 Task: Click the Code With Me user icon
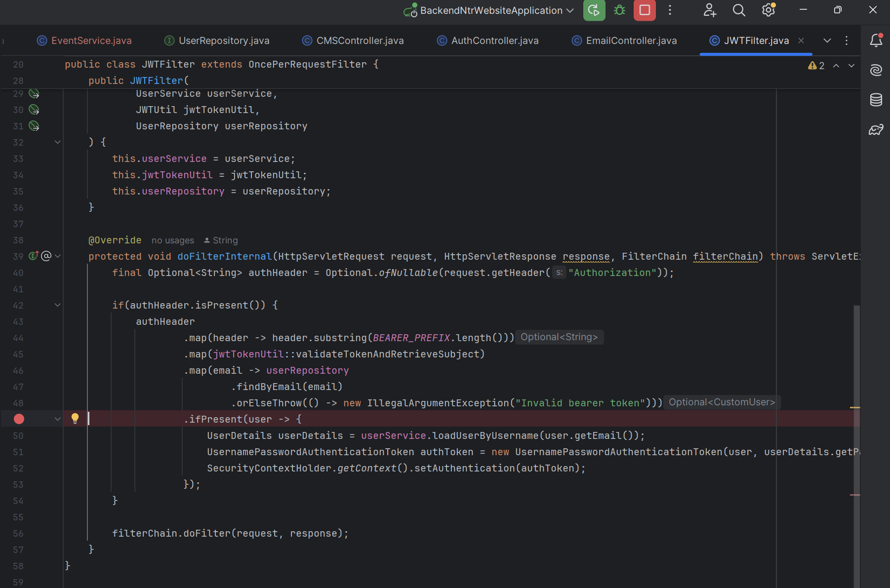tap(710, 10)
